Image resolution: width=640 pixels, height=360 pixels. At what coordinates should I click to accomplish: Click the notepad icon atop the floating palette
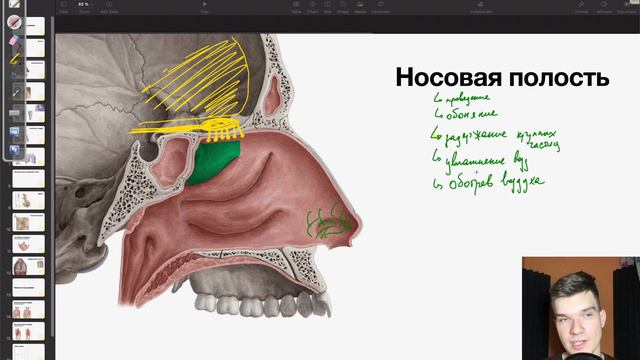coord(14,4)
